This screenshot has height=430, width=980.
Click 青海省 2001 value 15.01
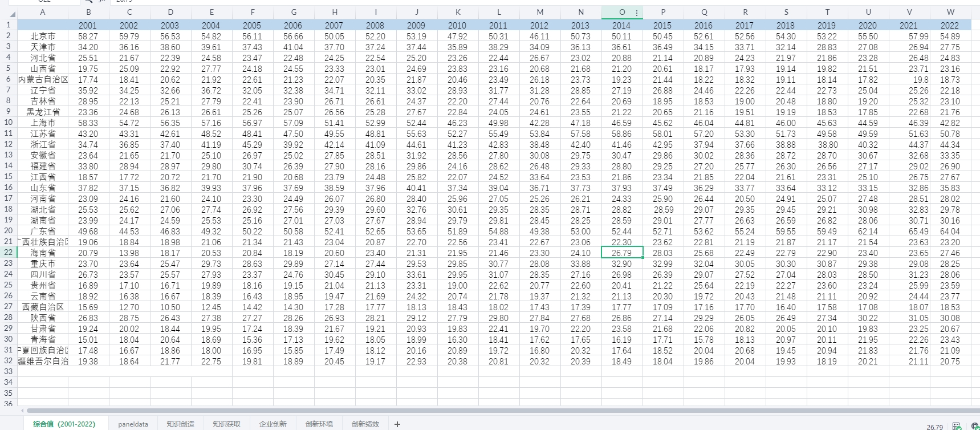point(88,339)
